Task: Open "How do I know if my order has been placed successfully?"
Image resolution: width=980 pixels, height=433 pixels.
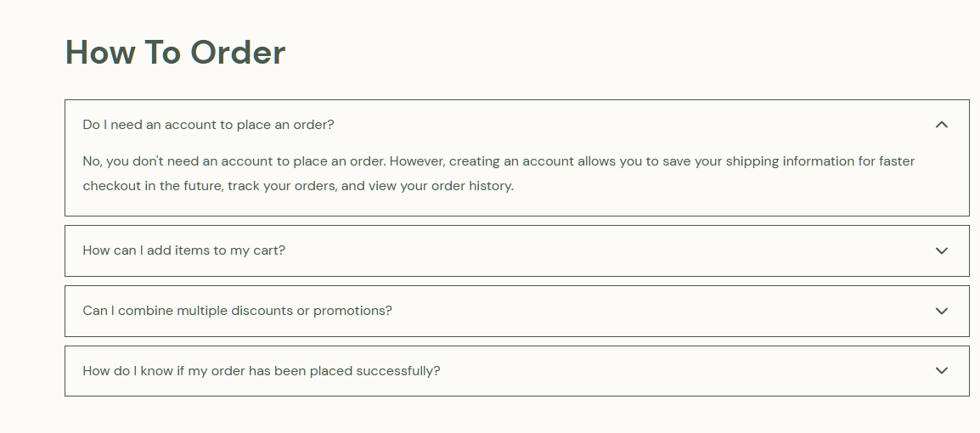Action: 261,371
